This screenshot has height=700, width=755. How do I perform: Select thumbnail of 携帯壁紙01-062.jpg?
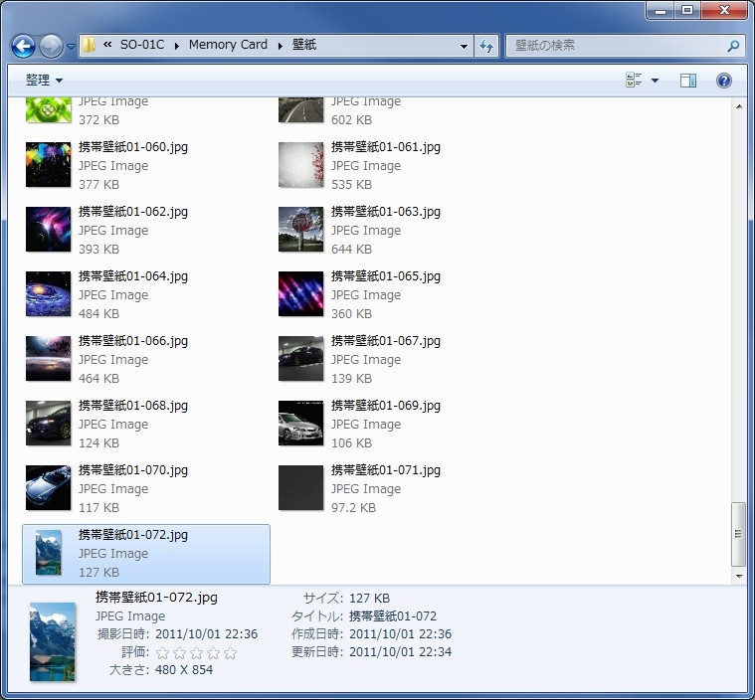click(48, 229)
